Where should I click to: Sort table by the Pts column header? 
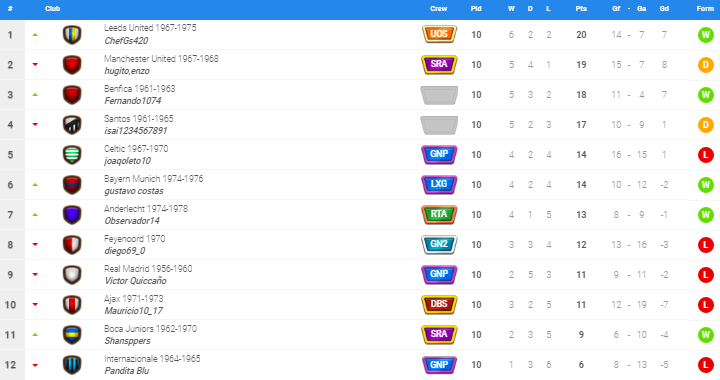point(581,9)
